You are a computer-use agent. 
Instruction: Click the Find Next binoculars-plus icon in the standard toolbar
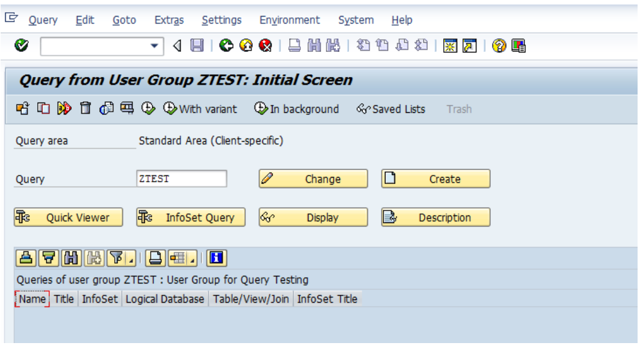pos(333,45)
